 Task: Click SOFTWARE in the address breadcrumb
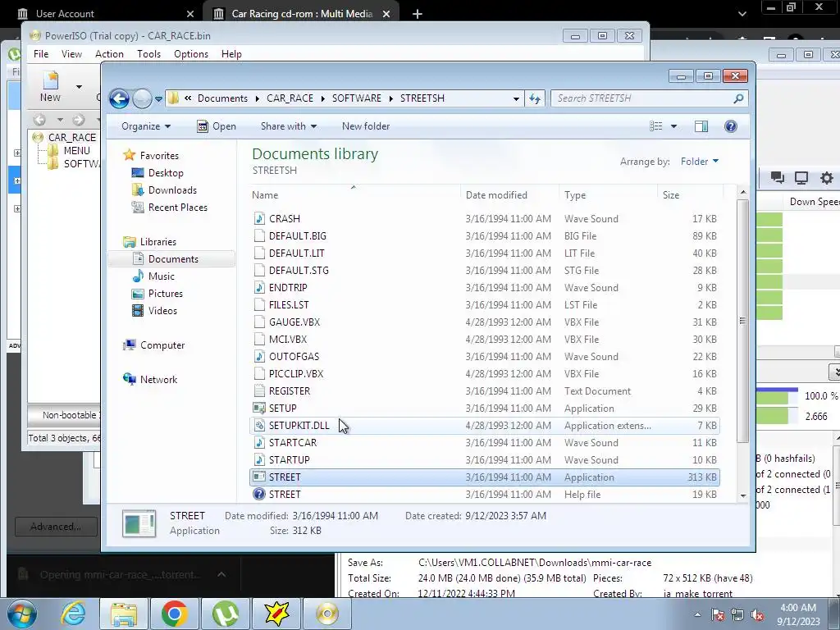point(356,98)
